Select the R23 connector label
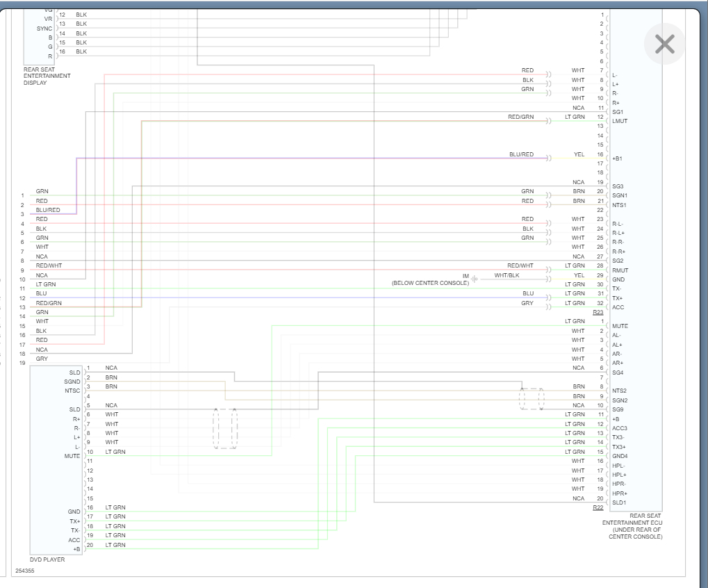Screen dimensions: 708x588 [598, 312]
